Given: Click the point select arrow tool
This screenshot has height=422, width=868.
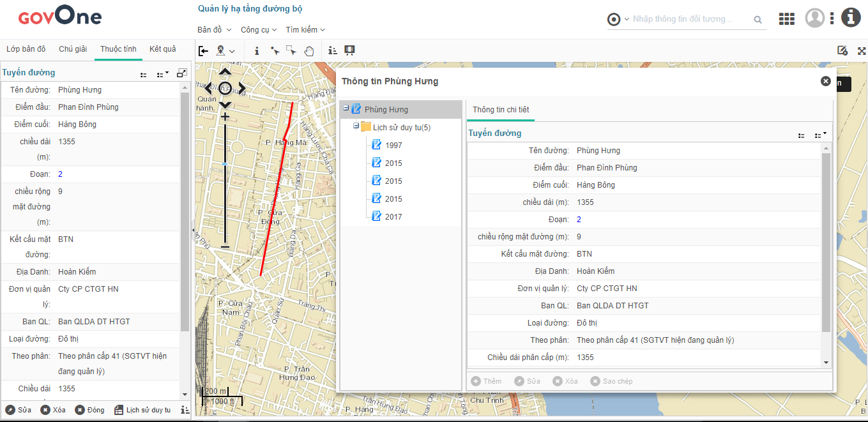Looking at the screenshot, I should pyautogui.click(x=275, y=51).
